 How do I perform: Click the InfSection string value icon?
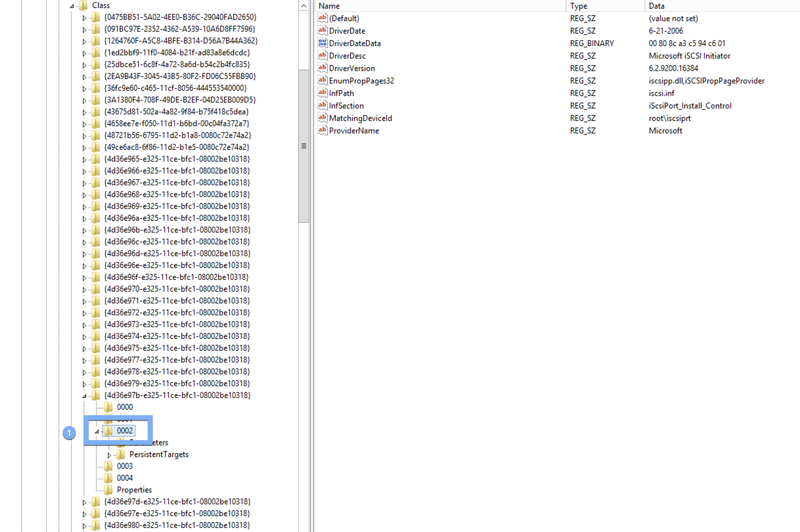(322, 105)
